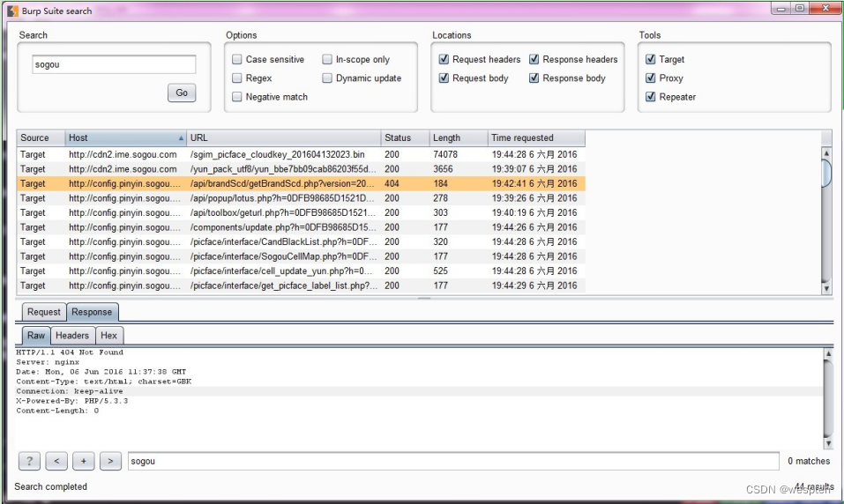Select row with yun_pack_utf8 URL
The image size is (844, 504).
coord(301,169)
